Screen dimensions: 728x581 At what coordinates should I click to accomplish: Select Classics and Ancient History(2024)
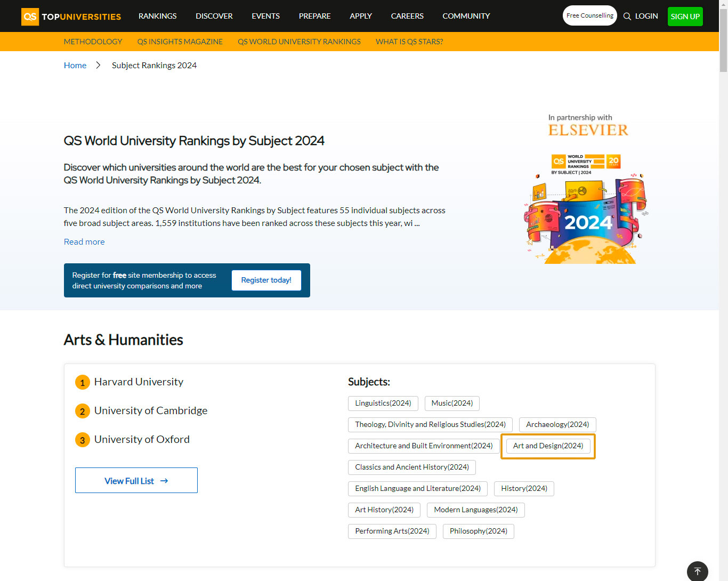point(412,467)
